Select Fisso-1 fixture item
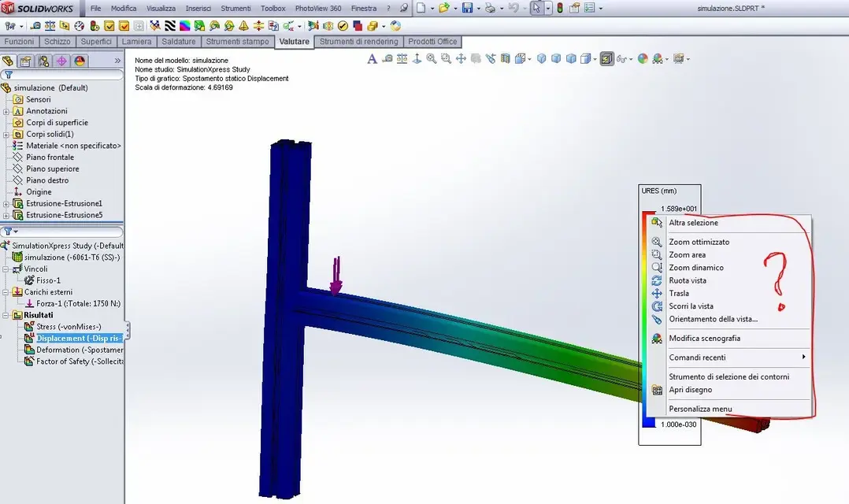Screen dimensions: 849x504 click(48, 280)
